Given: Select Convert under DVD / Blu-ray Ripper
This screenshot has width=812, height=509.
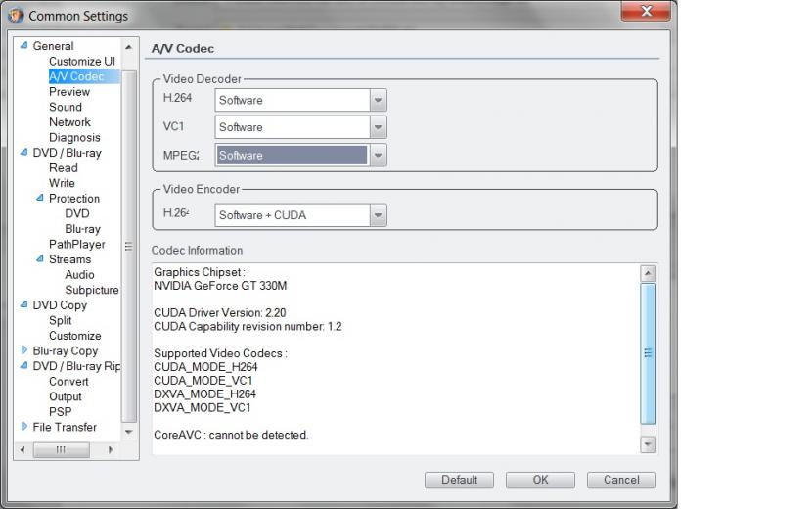Looking at the screenshot, I should point(68,382).
